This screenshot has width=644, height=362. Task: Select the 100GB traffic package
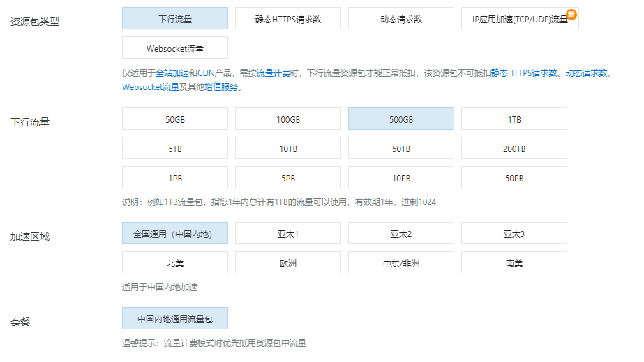[287, 119]
